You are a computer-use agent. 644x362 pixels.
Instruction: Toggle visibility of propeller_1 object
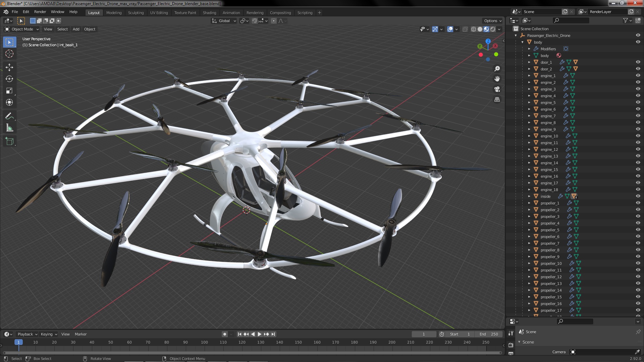638,203
